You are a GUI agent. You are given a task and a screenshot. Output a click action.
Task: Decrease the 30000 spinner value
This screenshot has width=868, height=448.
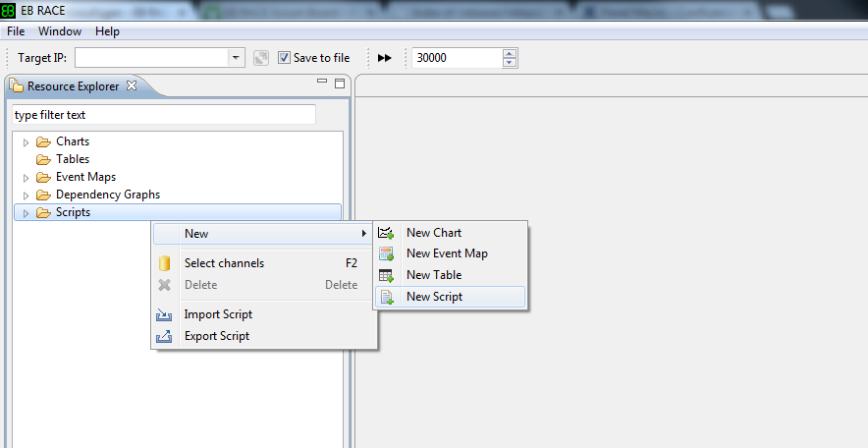point(510,62)
